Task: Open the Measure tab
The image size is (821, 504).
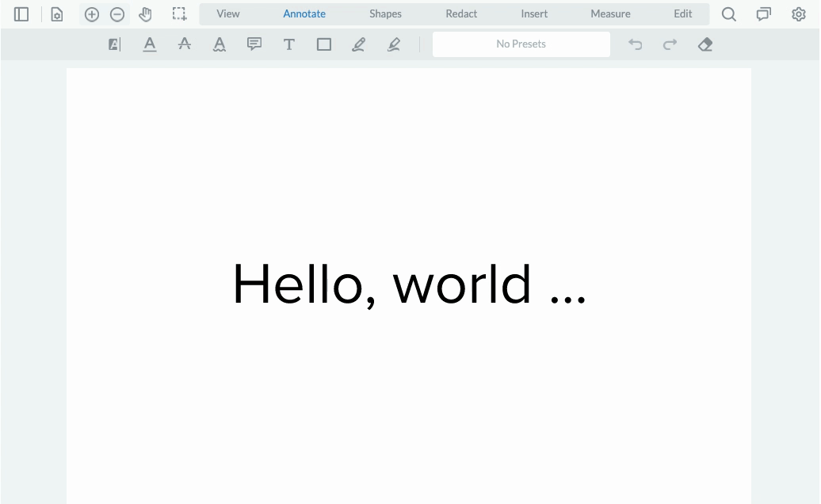Action: click(x=610, y=14)
